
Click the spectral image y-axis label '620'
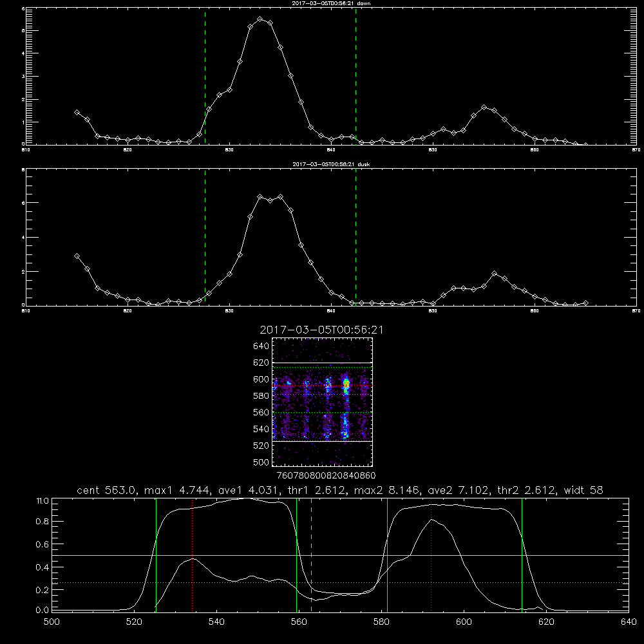(x=261, y=363)
